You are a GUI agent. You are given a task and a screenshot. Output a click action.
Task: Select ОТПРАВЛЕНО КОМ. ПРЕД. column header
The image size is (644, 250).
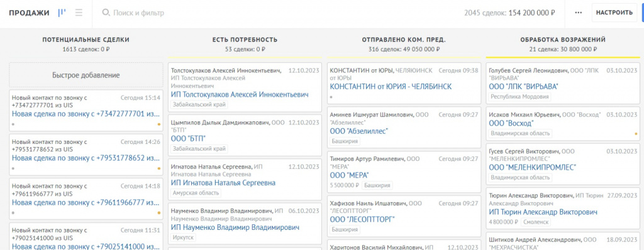404,40
